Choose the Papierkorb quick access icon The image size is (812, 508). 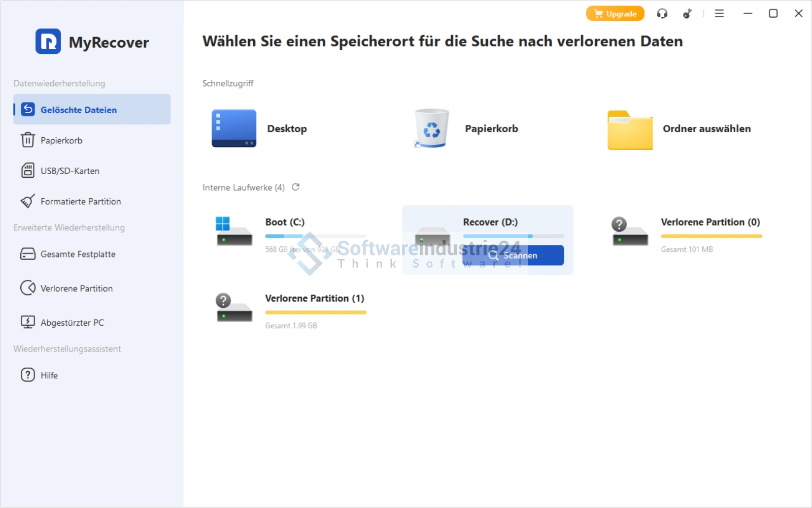pos(432,129)
